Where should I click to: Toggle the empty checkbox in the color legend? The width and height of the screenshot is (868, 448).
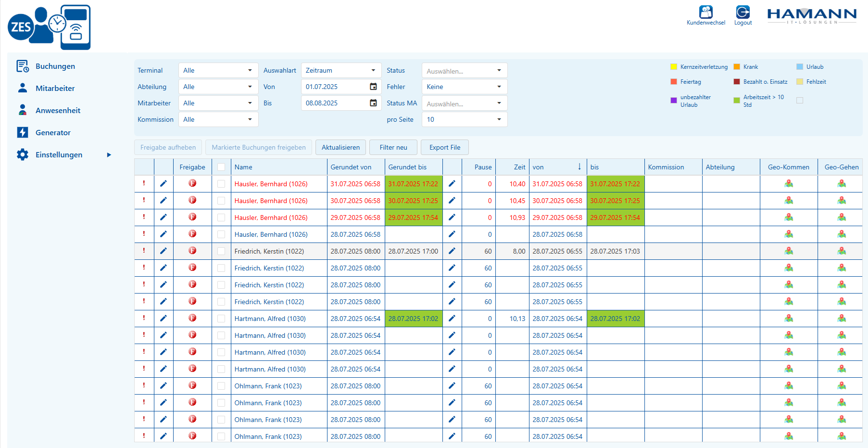tap(800, 100)
